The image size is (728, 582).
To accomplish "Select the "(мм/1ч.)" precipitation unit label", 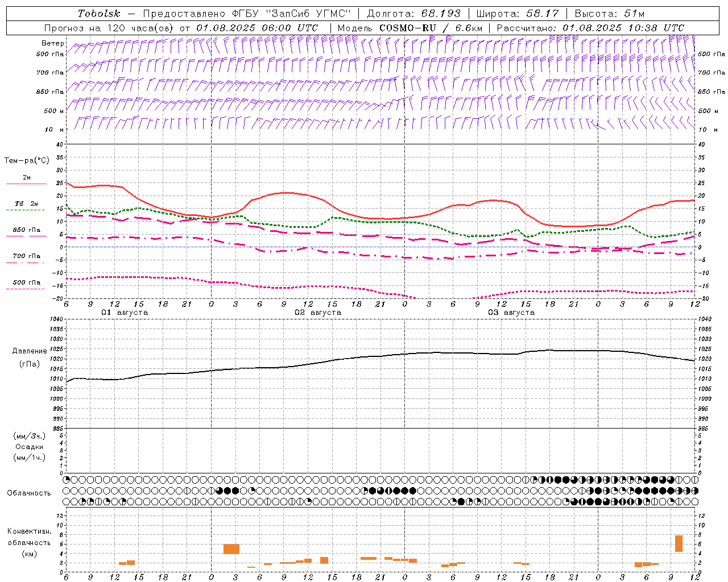I will 30,458.
